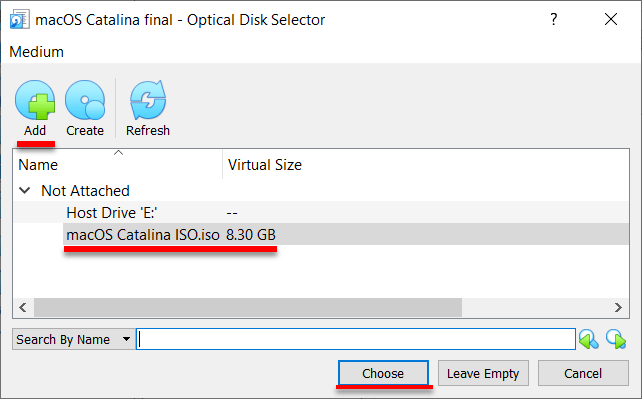Click the Add disk image icon
This screenshot has width=642, height=399.
(35, 100)
